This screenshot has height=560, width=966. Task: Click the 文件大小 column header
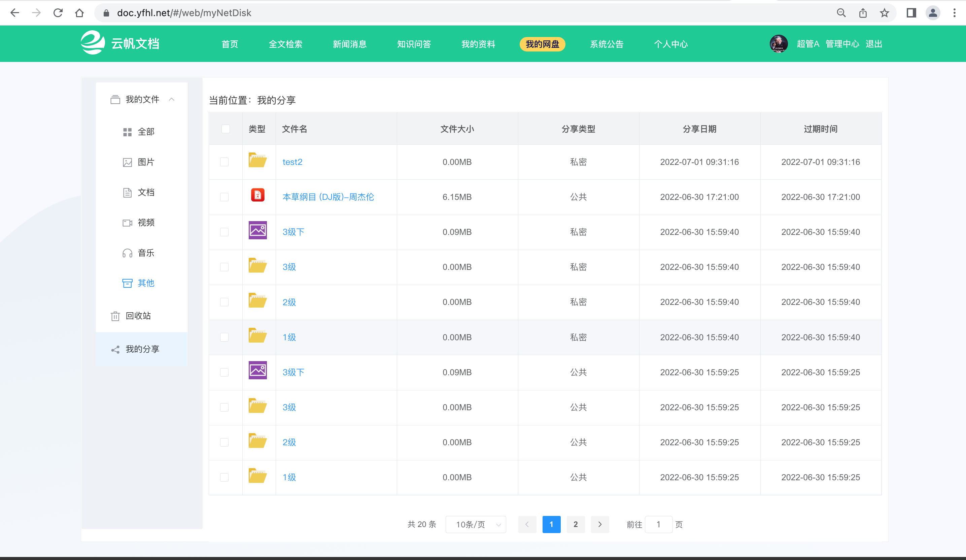tap(457, 129)
